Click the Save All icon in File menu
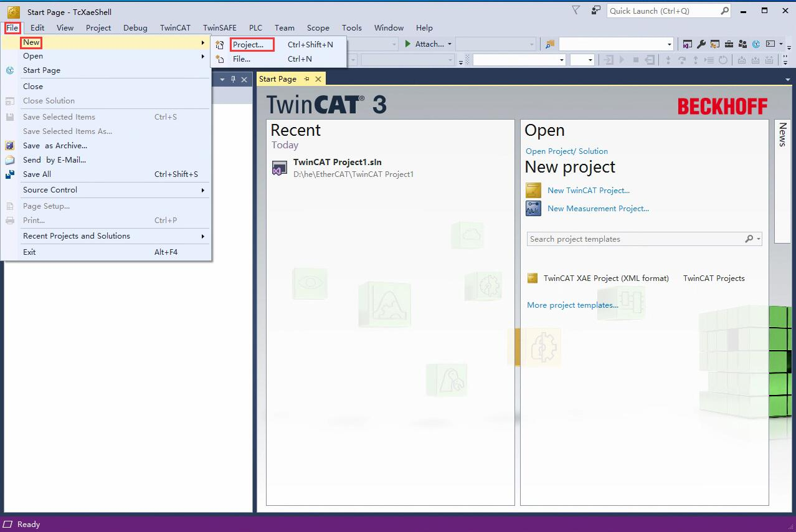The height and width of the screenshot is (532, 796). click(9, 174)
